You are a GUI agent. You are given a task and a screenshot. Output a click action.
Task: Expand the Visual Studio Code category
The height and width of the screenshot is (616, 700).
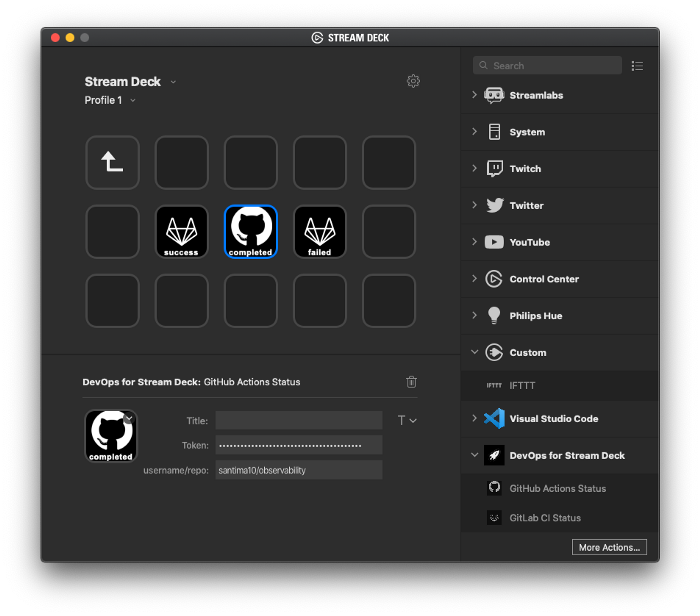coord(474,418)
